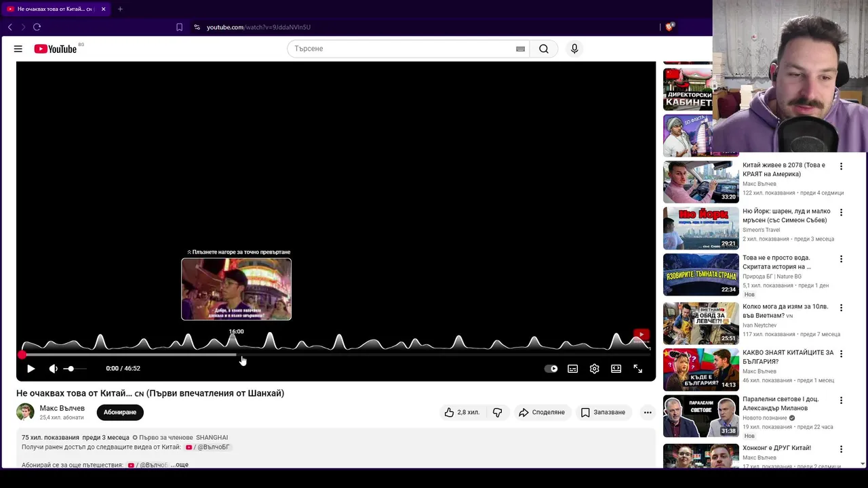The width and height of the screenshot is (868, 488).
Task: Open the Brave shields icon
Action: coord(669,27)
